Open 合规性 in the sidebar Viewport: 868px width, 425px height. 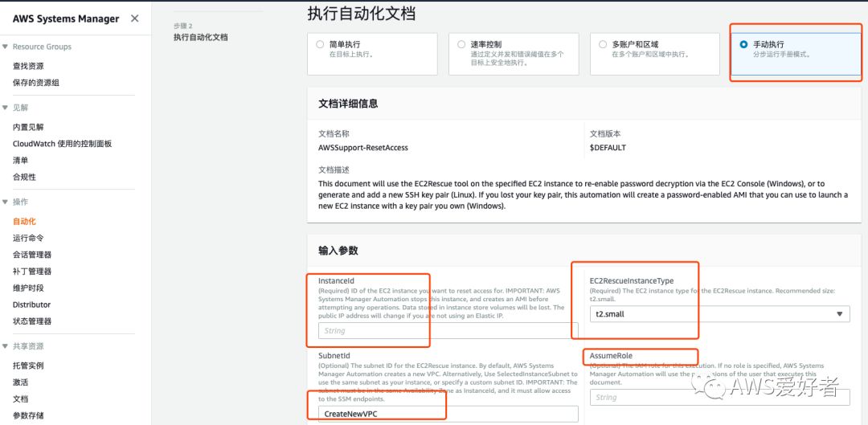click(x=24, y=177)
